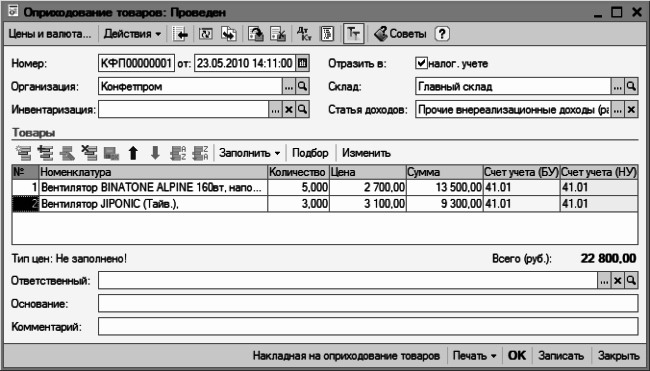The height and width of the screenshot is (371, 650).
Task: Open the Дт/Кт posting results
Action: pyautogui.click(x=304, y=34)
